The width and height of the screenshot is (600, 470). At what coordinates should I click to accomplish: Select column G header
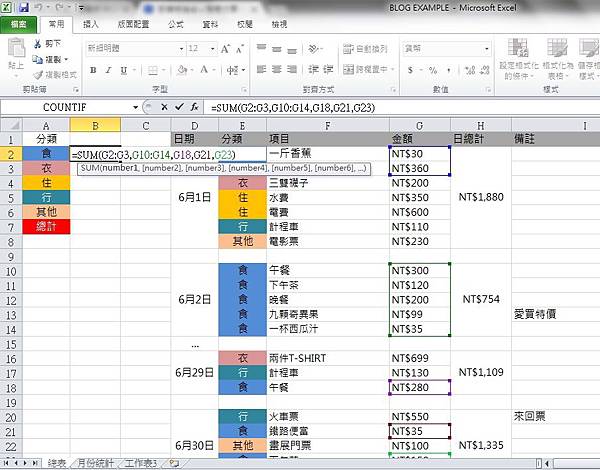click(x=420, y=126)
